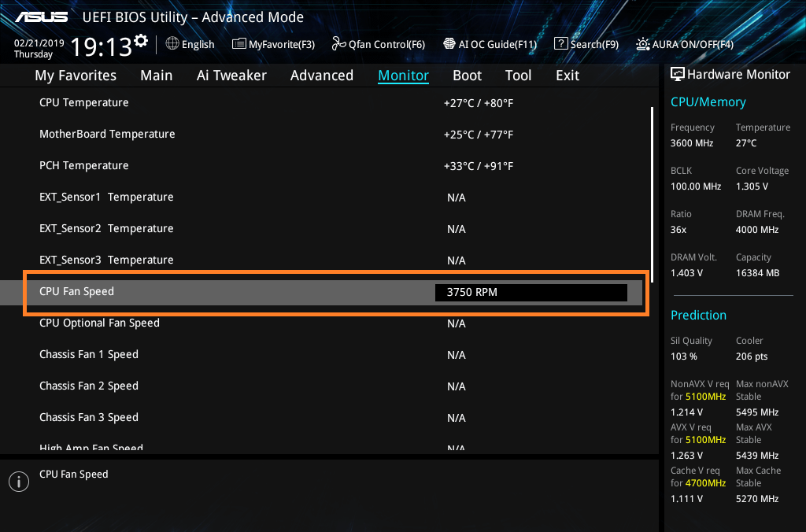Image resolution: width=806 pixels, height=532 pixels.
Task: Click N/A value for CPU Optional Fan Speed
Action: coord(457,323)
